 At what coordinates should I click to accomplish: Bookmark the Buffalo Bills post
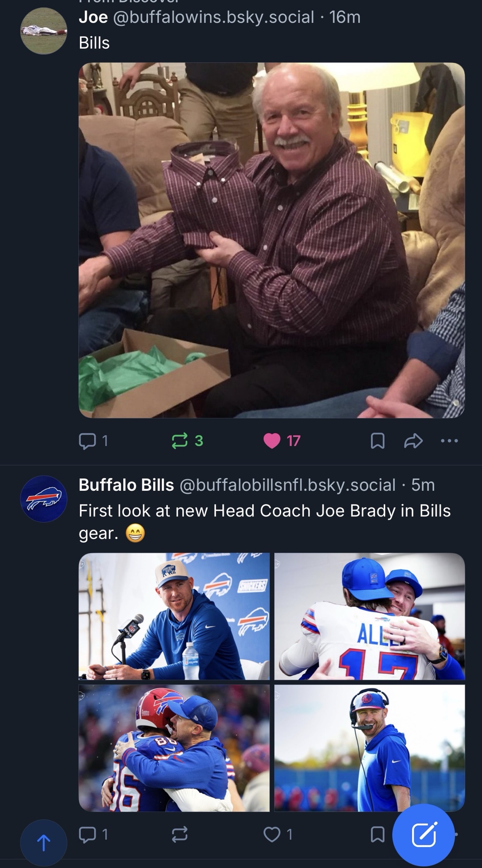tap(377, 834)
